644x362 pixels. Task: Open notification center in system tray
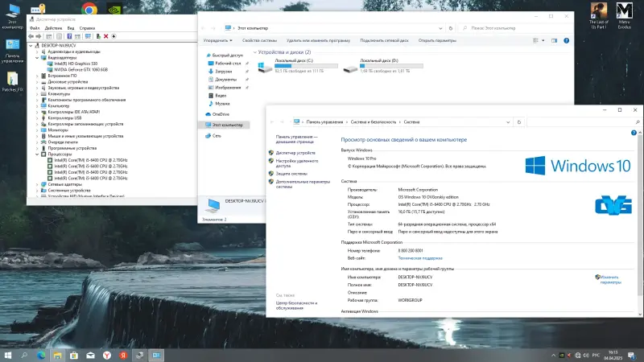coord(632,356)
